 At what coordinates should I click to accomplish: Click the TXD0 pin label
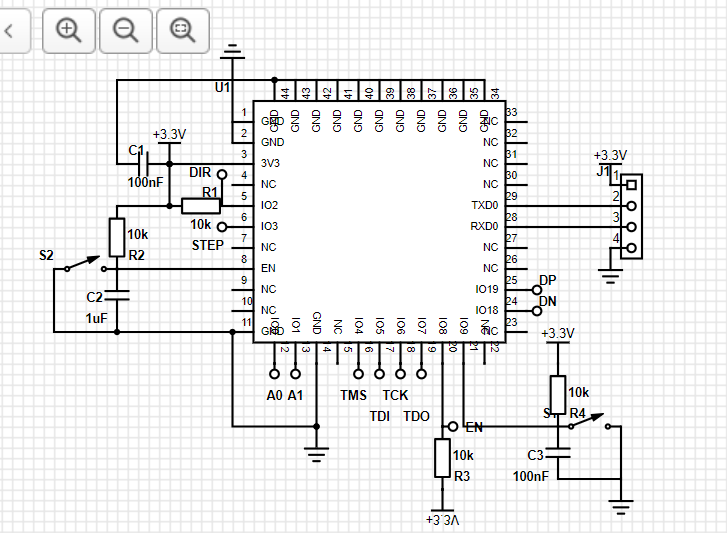[x=485, y=205]
